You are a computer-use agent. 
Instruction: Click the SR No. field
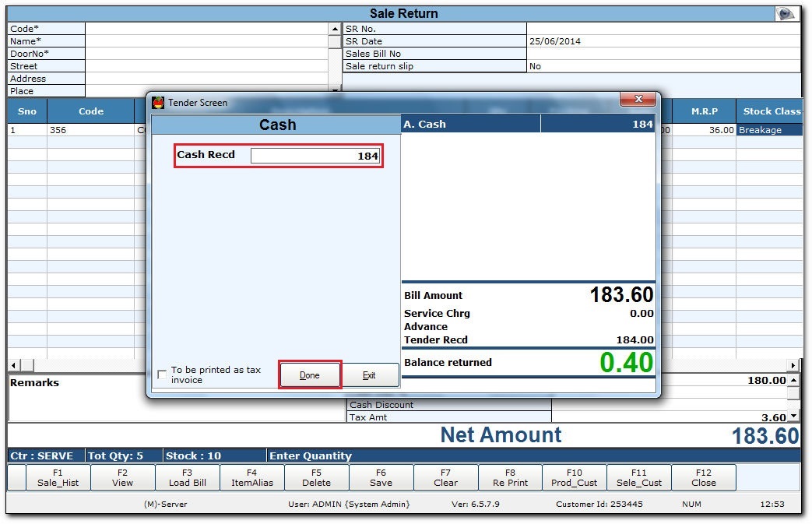tap(663, 29)
